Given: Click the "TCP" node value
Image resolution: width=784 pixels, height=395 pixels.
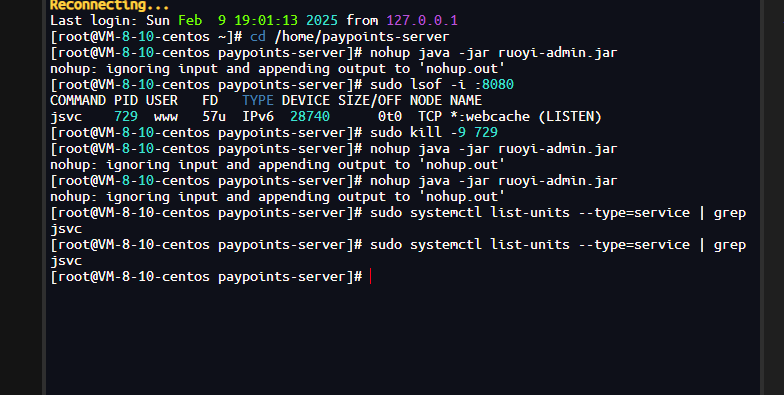Looking at the screenshot, I should [430, 116].
